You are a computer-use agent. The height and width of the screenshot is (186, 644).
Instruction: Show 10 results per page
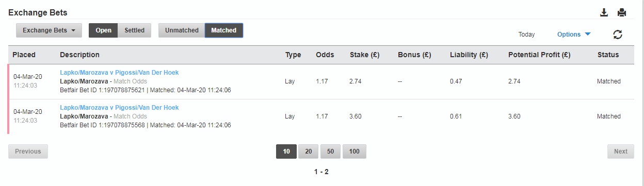coord(286,151)
